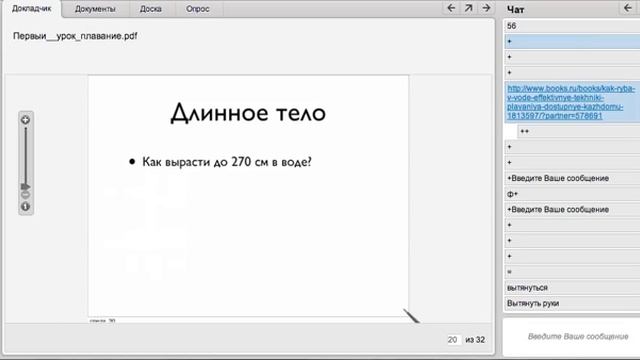Screen dimensions: 640x360
Task: Select the chat message '56'
Action: [572, 26]
